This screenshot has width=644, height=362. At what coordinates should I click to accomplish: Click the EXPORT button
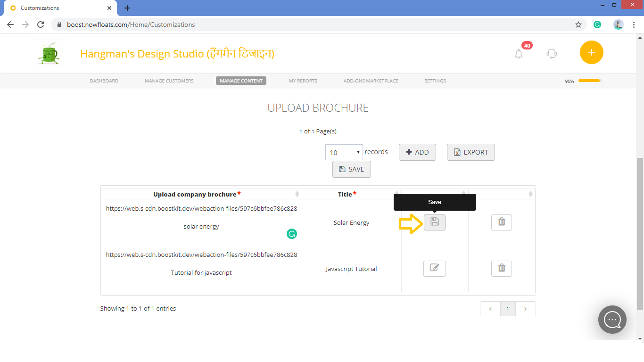pos(471,152)
